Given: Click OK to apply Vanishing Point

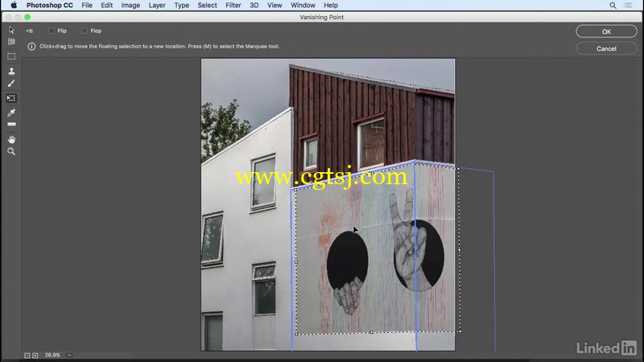Looking at the screenshot, I should click(606, 31).
